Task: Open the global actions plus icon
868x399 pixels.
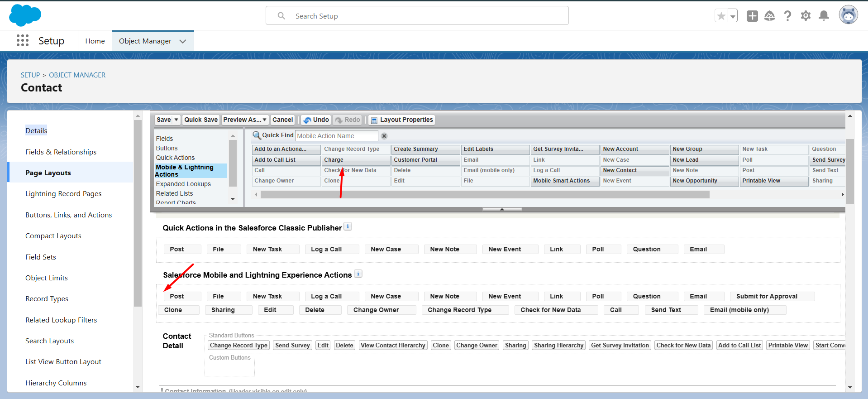Action: 752,16
